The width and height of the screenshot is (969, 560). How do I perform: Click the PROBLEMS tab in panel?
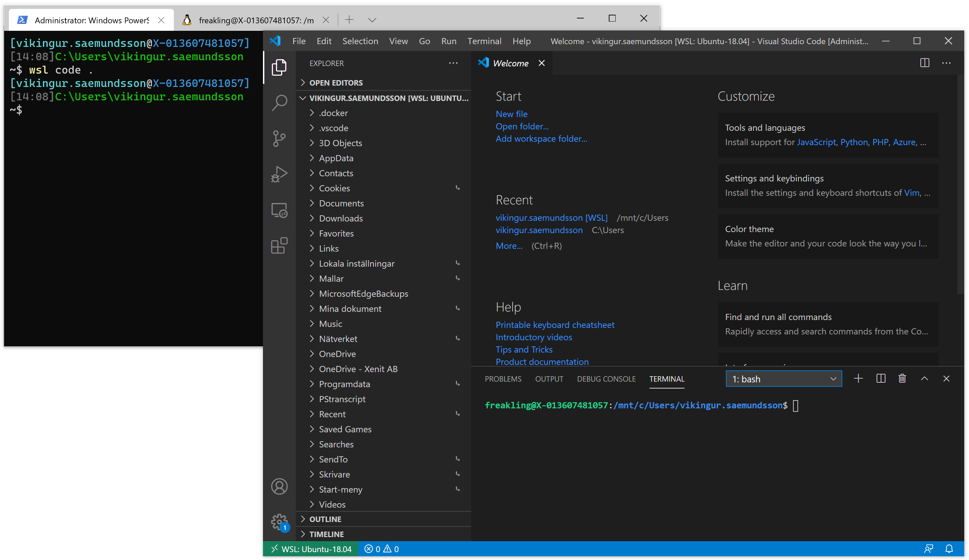[504, 379]
